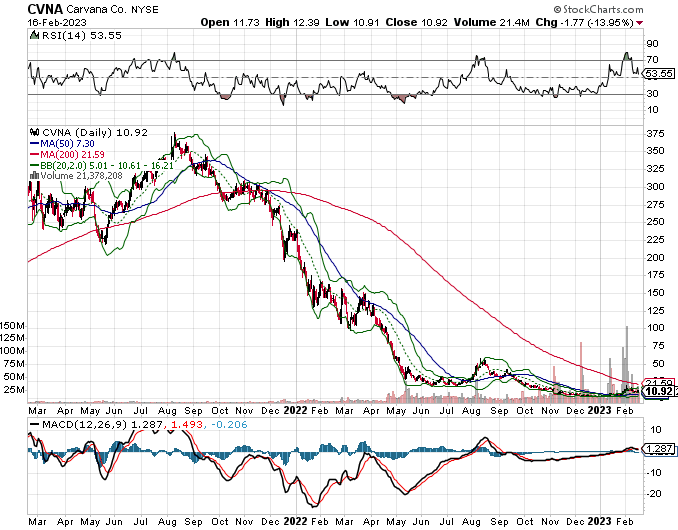Click the Chg -1.77 (-13.95%) value
This screenshot has height=530, width=678.
click(x=585, y=22)
